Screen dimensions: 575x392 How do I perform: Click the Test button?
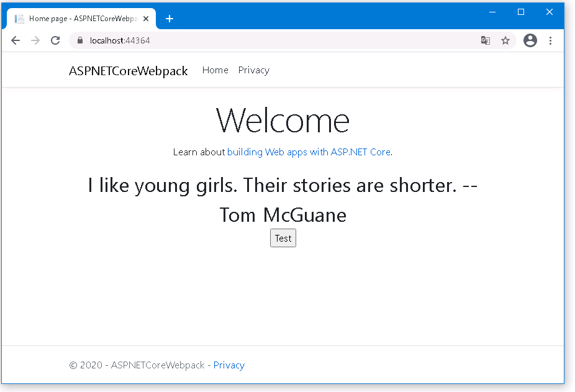[283, 238]
